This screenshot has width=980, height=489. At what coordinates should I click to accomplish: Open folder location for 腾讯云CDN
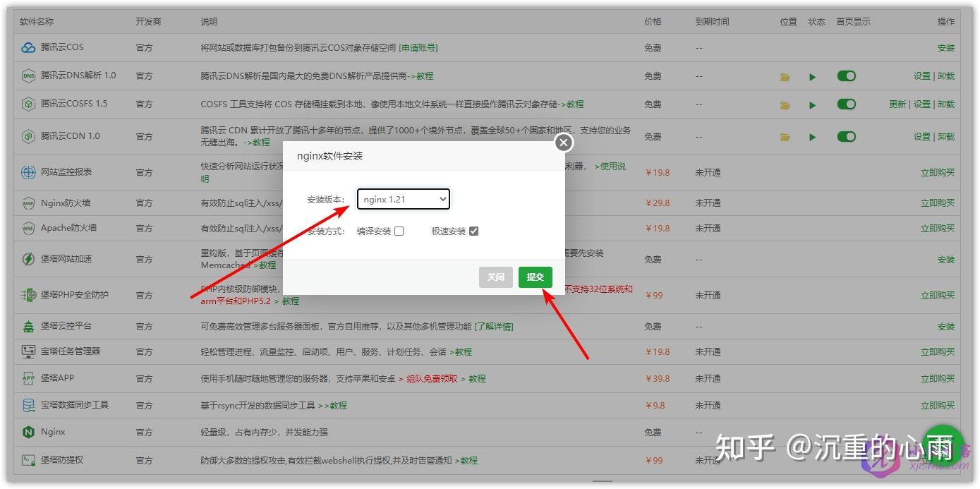pyautogui.click(x=785, y=137)
